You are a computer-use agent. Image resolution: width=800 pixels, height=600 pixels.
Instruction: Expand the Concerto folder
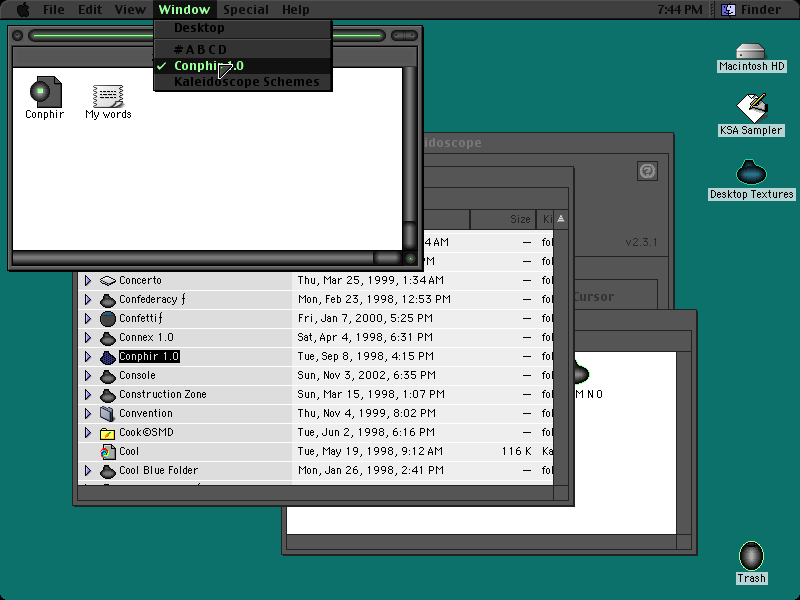pos(88,280)
